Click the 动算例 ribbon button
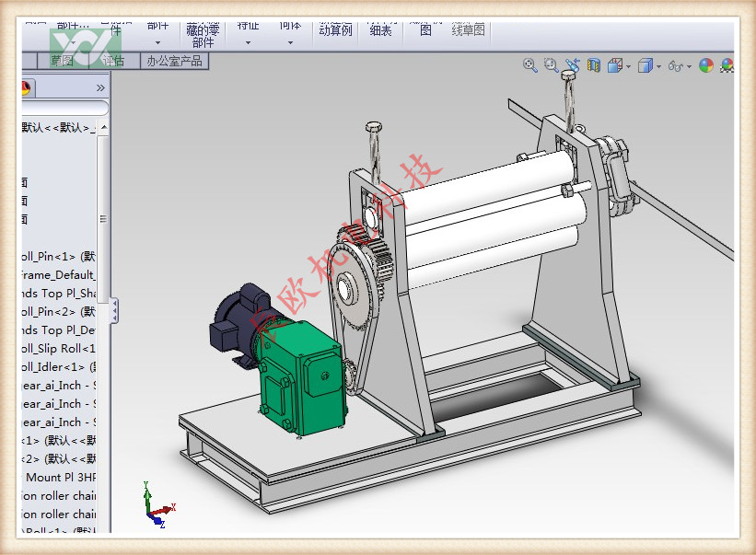This screenshot has width=756, height=555. click(x=335, y=29)
